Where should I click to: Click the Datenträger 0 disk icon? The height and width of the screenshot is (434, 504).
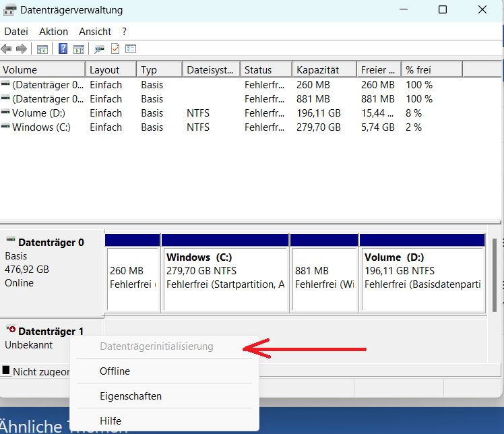point(11,239)
